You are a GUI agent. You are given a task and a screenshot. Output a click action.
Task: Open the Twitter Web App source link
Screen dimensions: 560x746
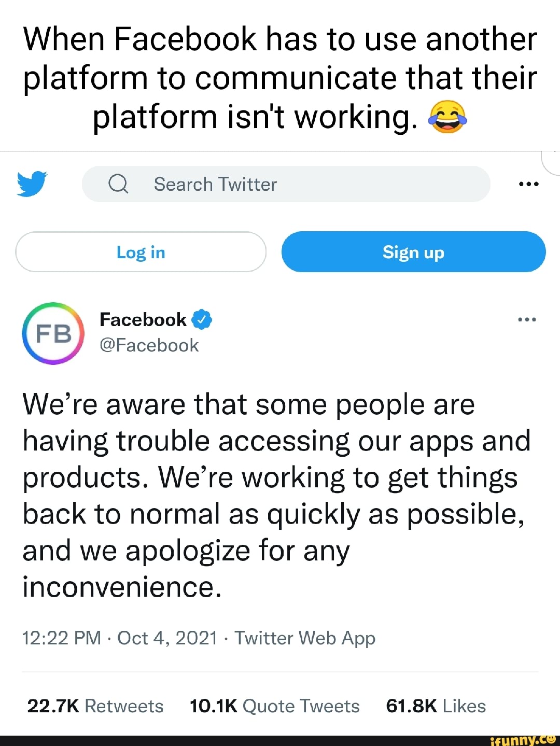click(305, 638)
